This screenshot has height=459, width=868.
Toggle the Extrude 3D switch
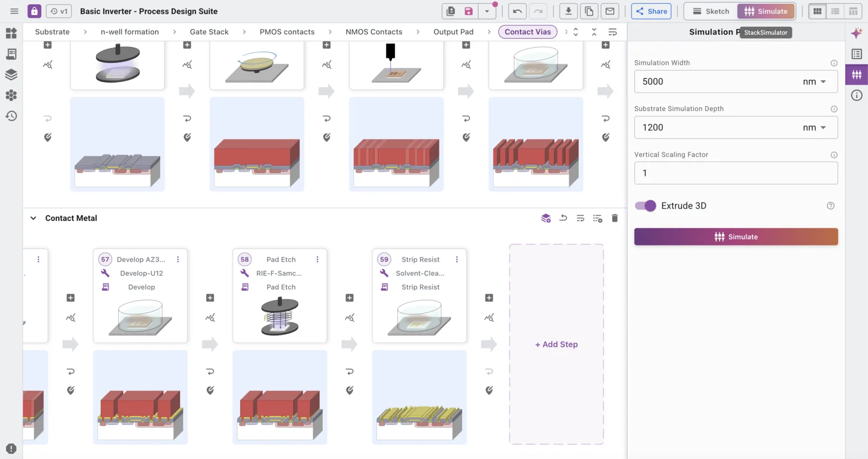646,206
